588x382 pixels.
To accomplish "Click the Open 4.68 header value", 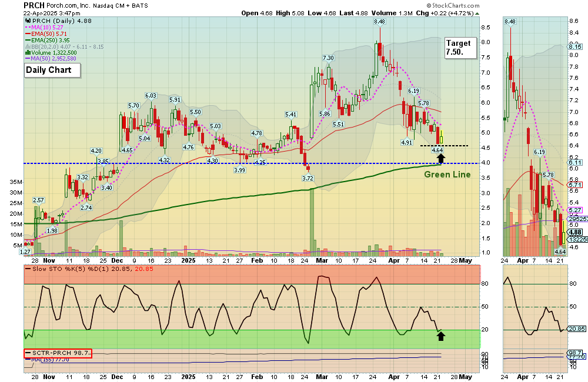I will coord(257,13).
